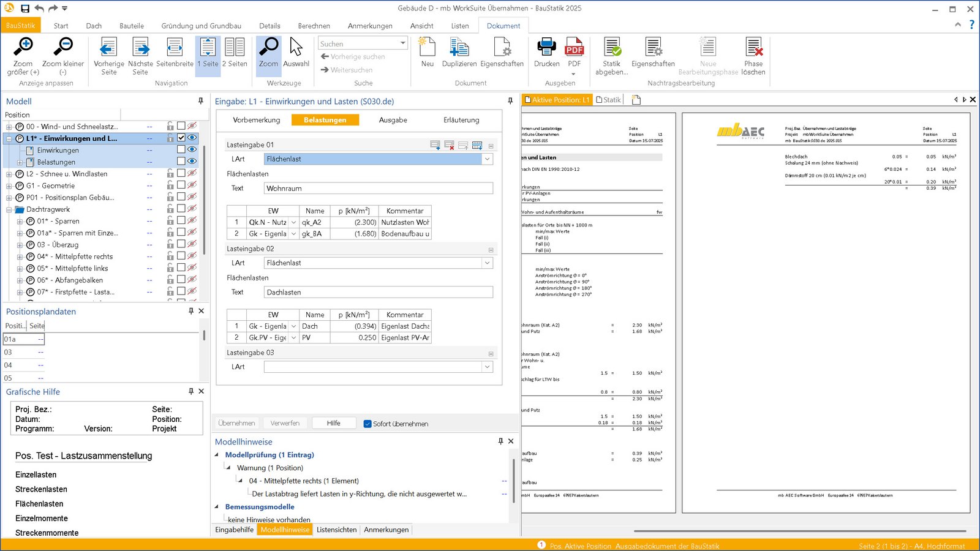Screen dimensions: 980x551
Task: Open the Start ribbon tab
Action: 61,26
